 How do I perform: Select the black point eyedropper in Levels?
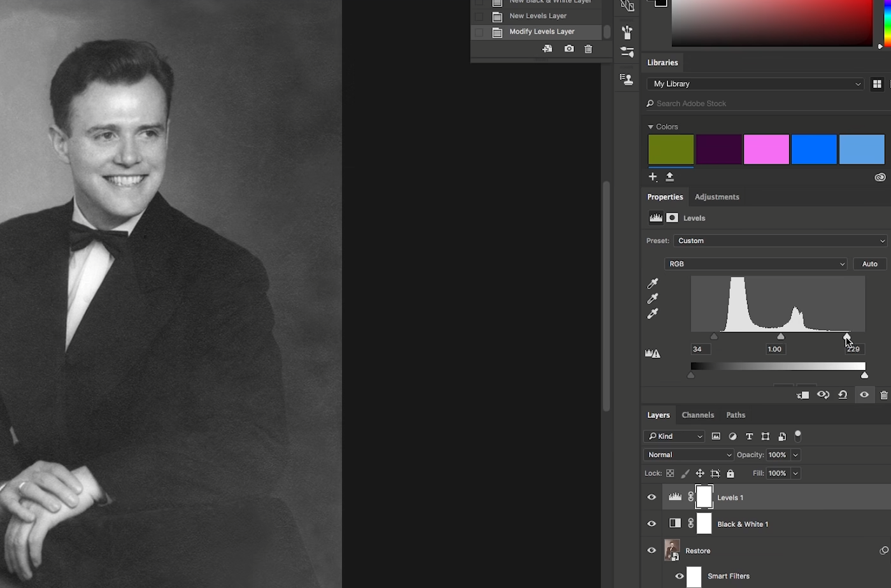click(x=653, y=283)
